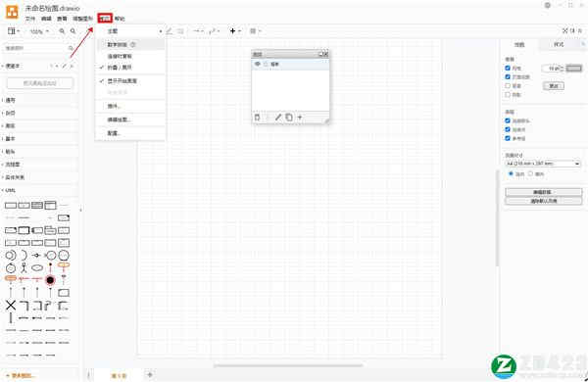
Task: Toggle the eye icon in layers window
Action: point(257,64)
